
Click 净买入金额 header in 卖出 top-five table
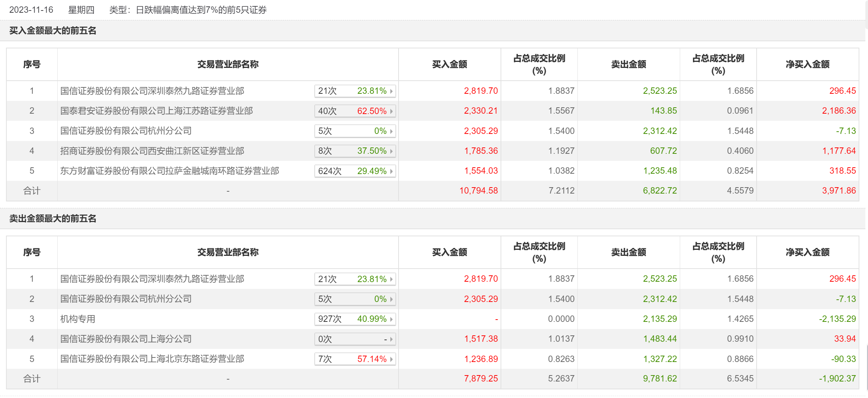808,252
